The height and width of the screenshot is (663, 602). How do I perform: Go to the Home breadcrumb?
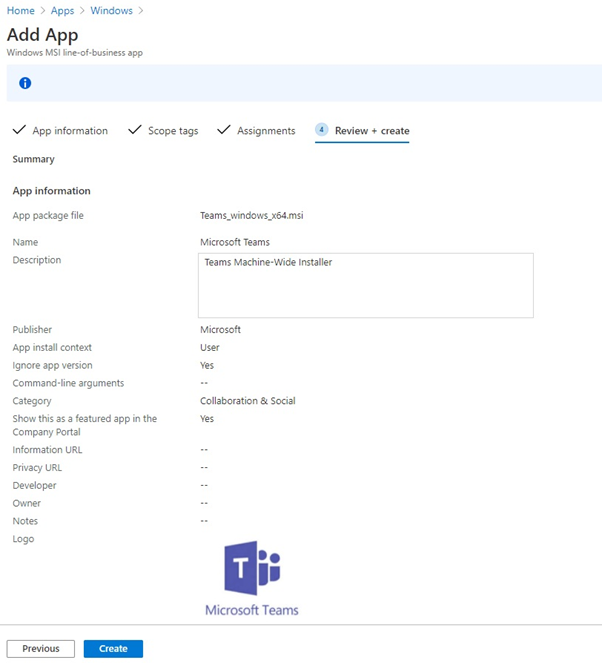(21, 11)
